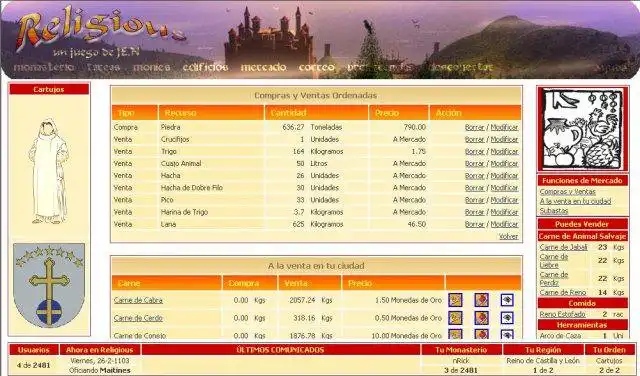Image resolution: width=640 pixels, height=376 pixels.
Task: Click Borrar for the Lana sale order
Action: [475, 225]
